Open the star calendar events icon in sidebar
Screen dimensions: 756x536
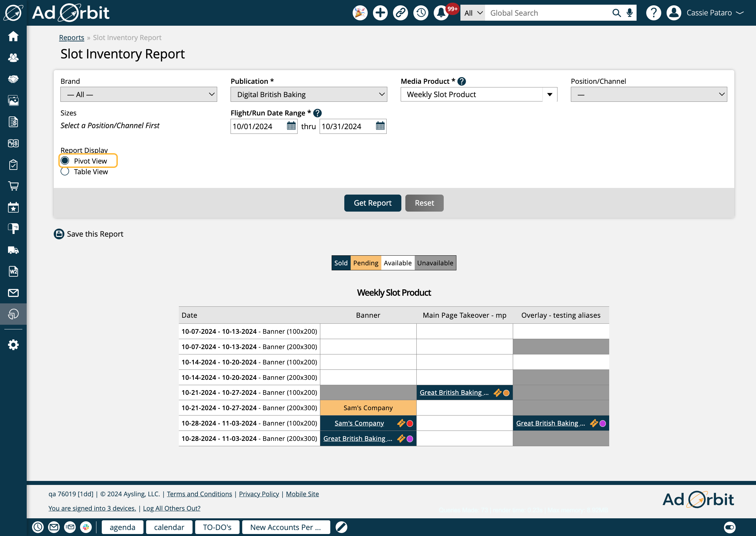pos(13,207)
